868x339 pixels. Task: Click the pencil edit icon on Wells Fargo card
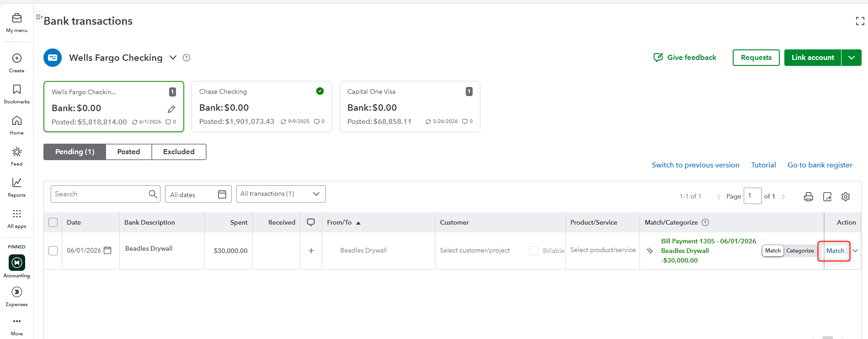171,109
